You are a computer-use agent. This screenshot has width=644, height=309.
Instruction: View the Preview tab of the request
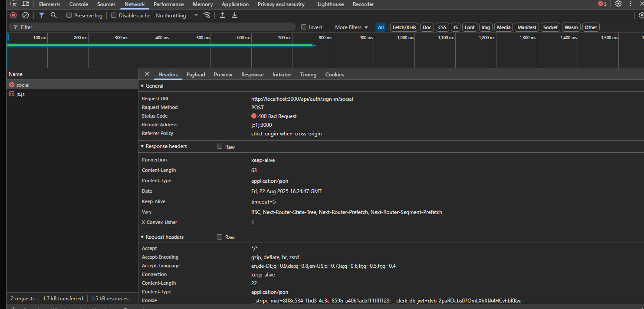[223, 75]
